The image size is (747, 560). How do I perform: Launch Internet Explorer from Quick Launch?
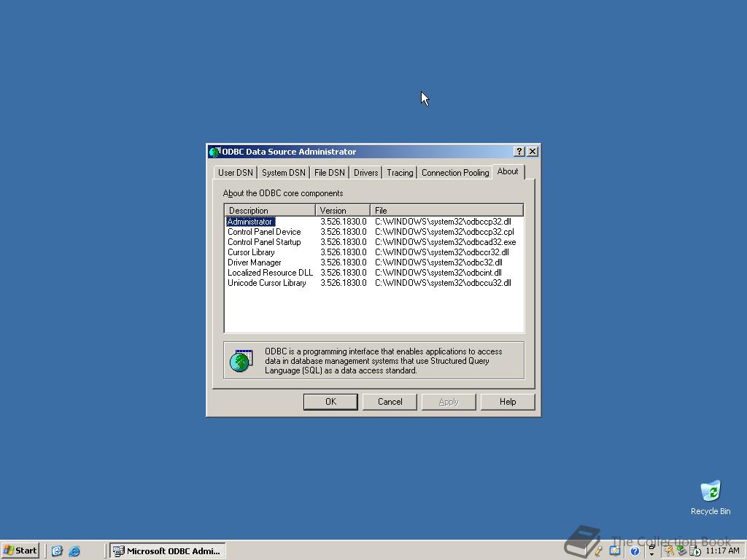(74, 551)
